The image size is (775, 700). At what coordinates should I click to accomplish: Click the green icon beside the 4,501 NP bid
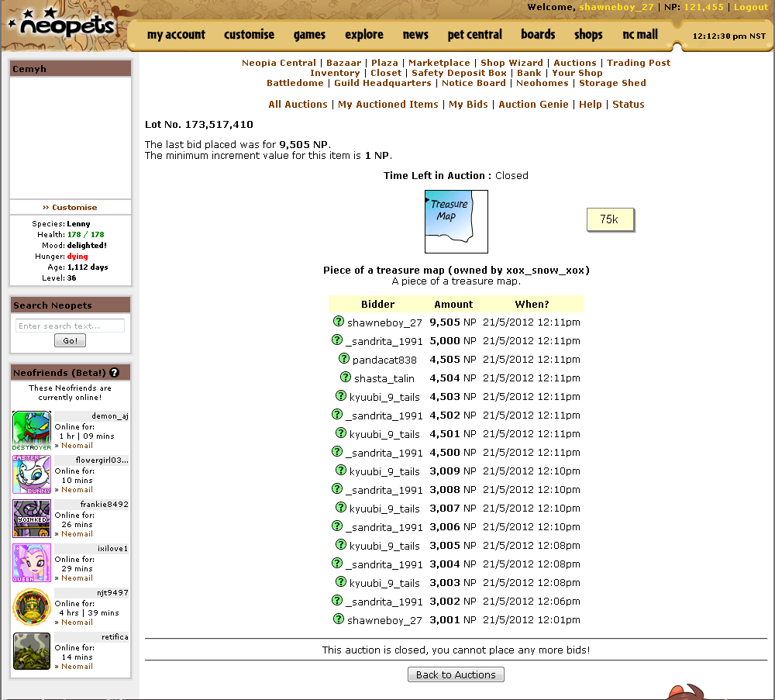click(x=341, y=433)
